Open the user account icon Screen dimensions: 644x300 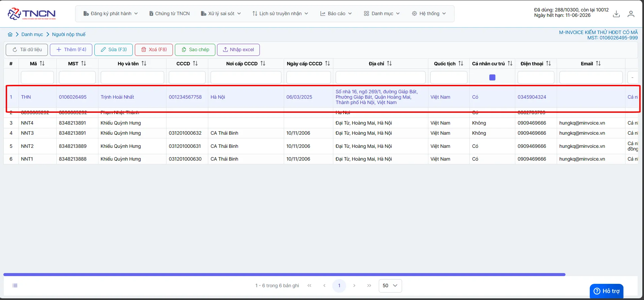[x=631, y=14]
